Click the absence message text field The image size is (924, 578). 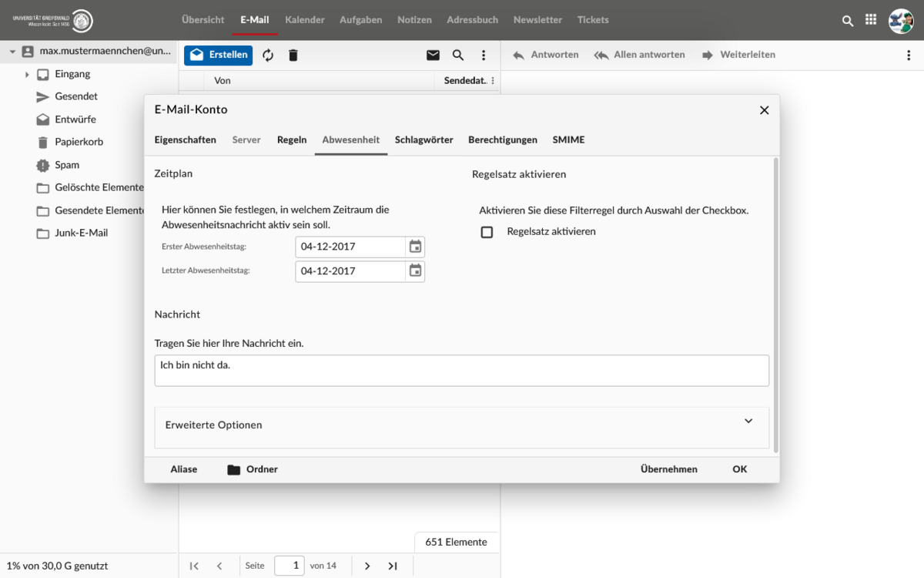pyautogui.click(x=461, y=371)
